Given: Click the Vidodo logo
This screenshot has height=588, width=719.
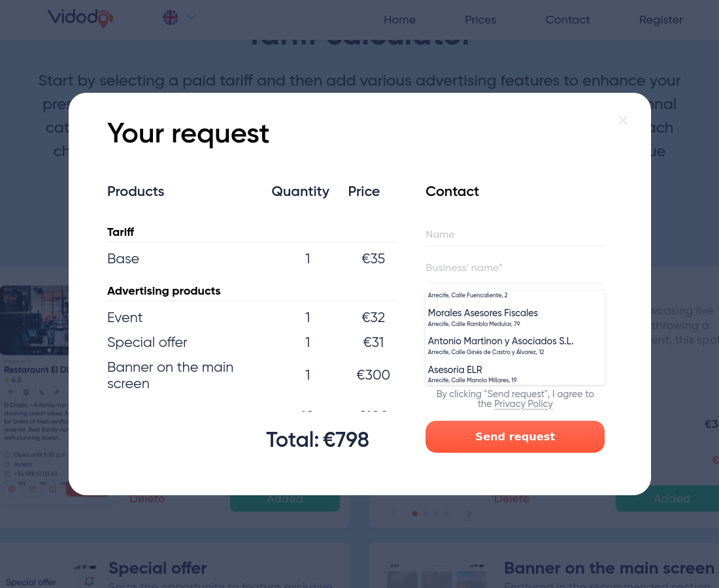Looking at the screenshot, I should tap(80, 18).
